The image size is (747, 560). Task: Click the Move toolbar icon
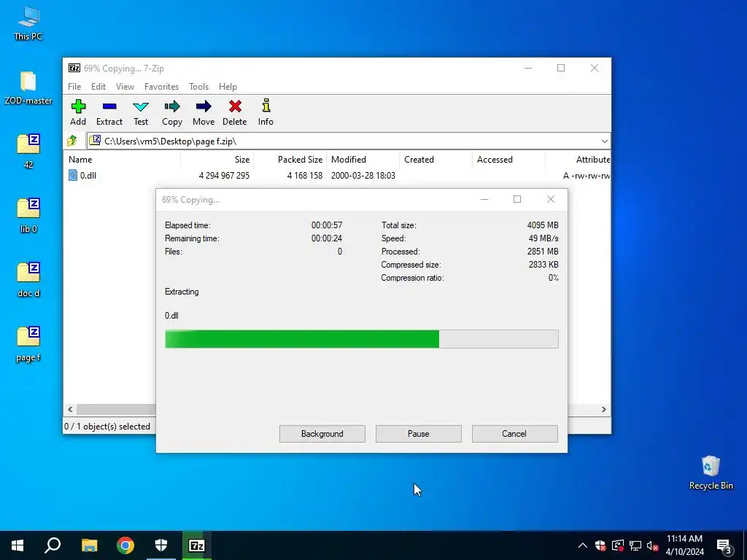point(204,112)
